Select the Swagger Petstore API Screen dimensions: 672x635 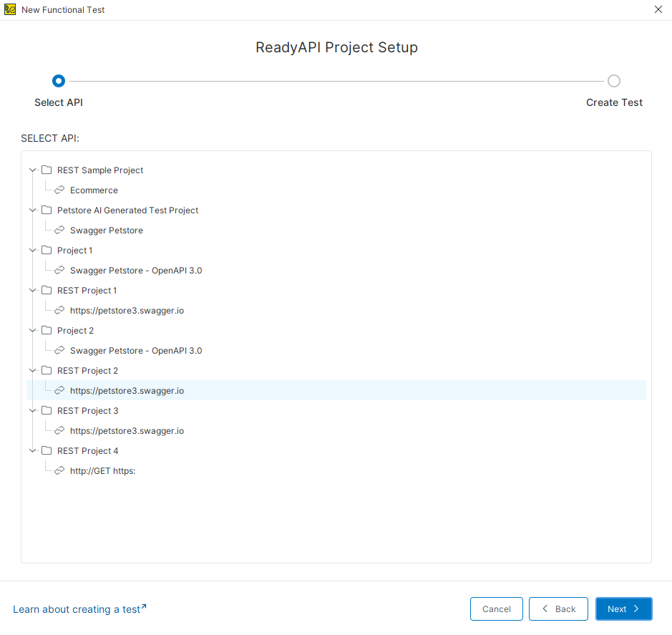(x=107, y=231)
